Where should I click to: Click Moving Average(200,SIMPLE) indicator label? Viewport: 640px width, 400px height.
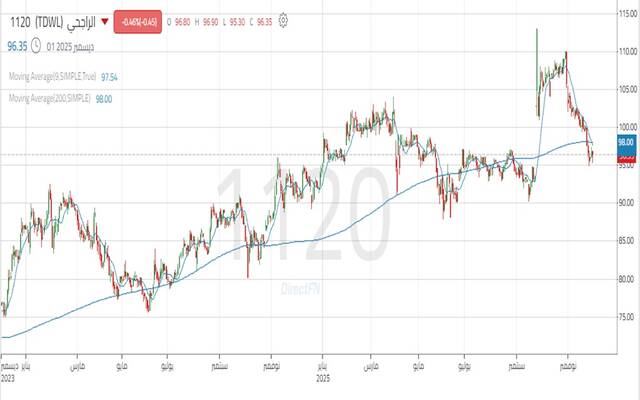(49, 98)
